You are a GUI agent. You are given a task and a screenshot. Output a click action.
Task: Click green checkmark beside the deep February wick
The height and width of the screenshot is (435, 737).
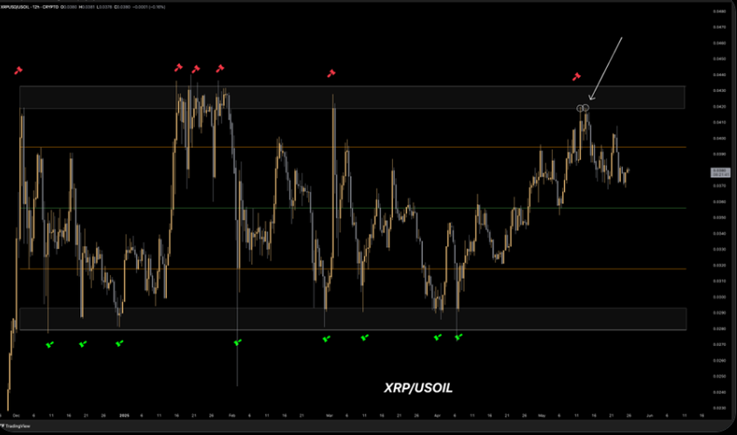coord(238,343)
